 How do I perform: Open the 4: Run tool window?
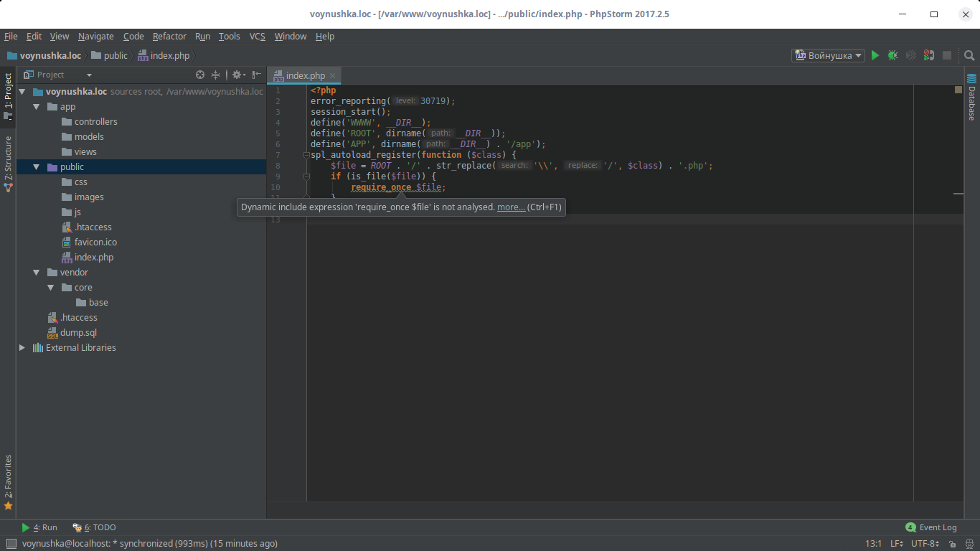point(39,527)
